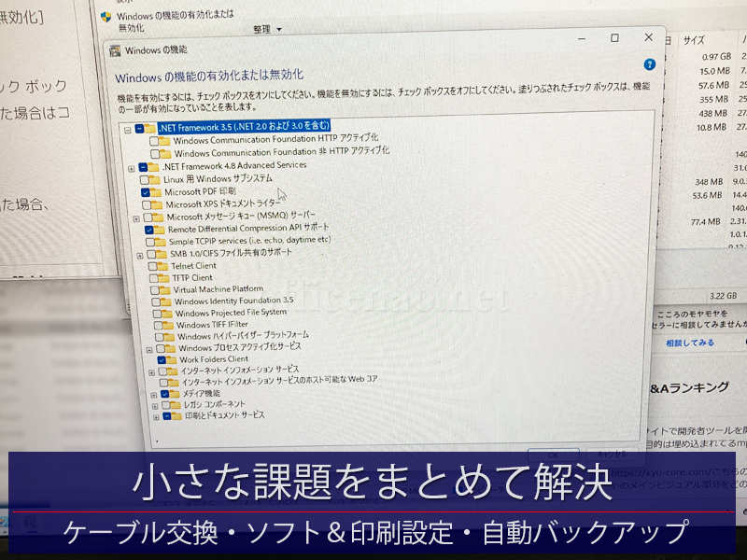Viewport: 747px width, 560px height.
Task: Click the サイズ column header
Action: pyautogui.click(x=694, y=41)
